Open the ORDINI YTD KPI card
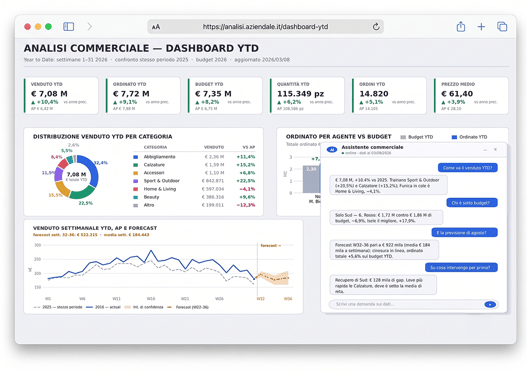The image size is (527, 372). [389, 96]
